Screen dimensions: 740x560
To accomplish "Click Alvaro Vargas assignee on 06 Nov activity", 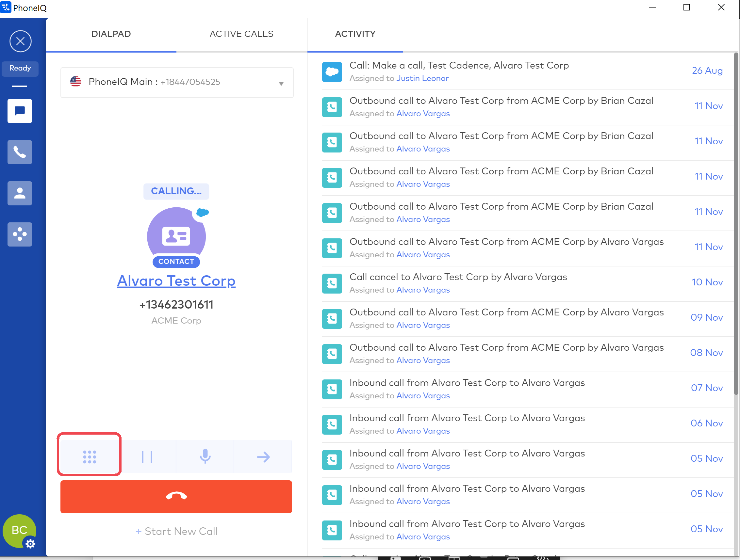I will coord(423,431).
